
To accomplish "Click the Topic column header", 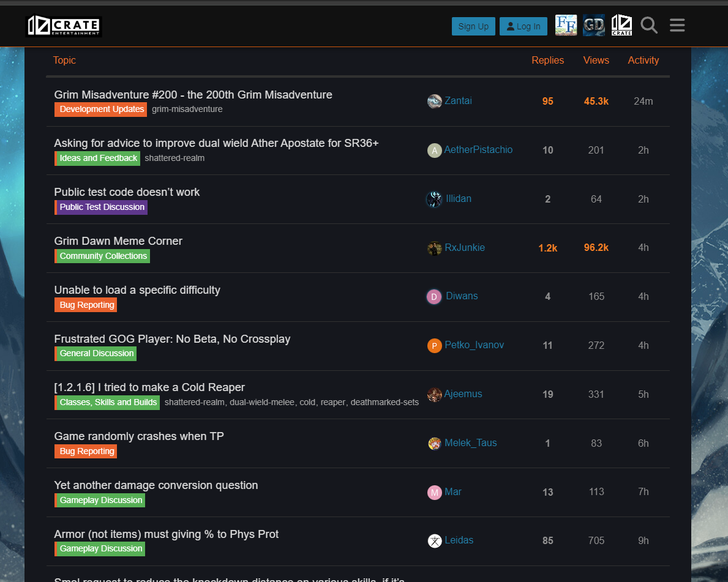I will tap(64, 61).
